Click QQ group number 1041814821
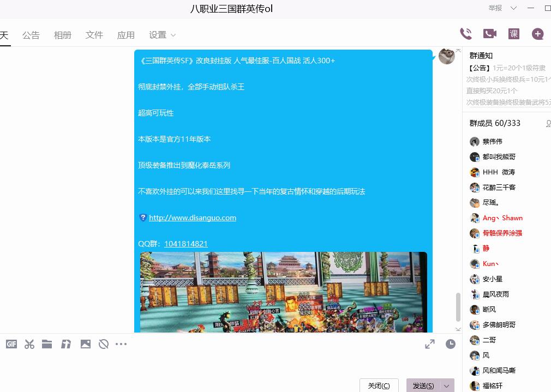The image size is (551, 392). (186, 244)
